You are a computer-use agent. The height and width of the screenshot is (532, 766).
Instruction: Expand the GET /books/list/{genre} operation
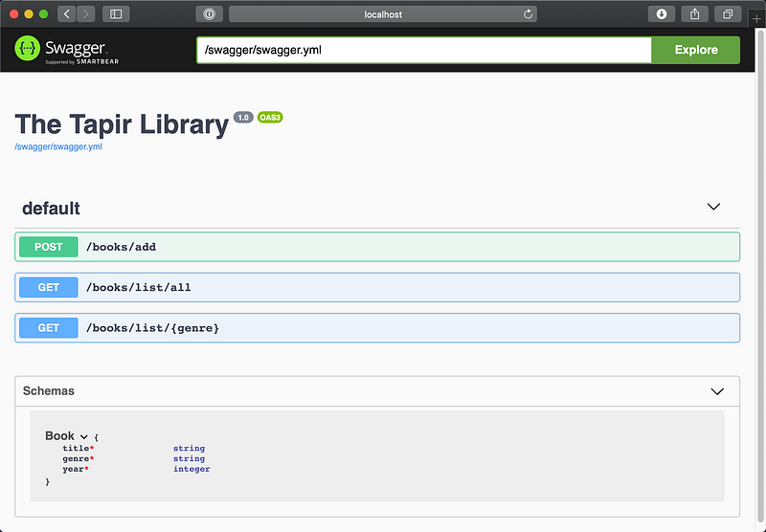pyautogui.click(x=377, y=328)
